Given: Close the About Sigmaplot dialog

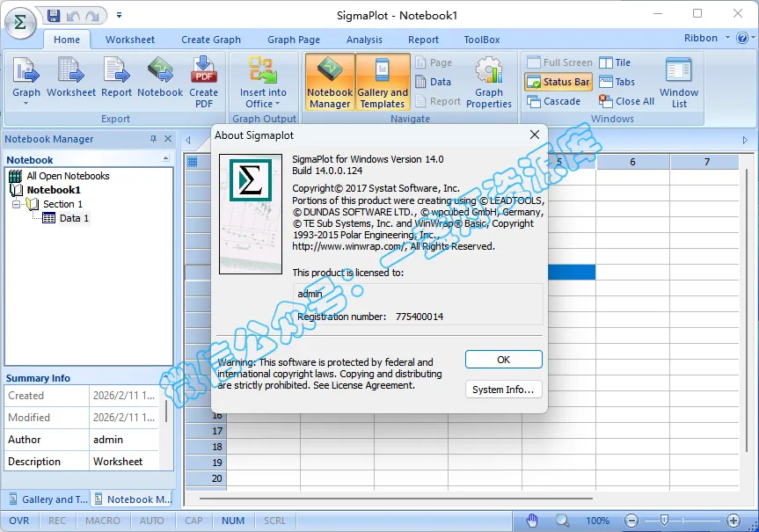Looking at the screenshot, I should pyautogui.click(x=535, y=135).
